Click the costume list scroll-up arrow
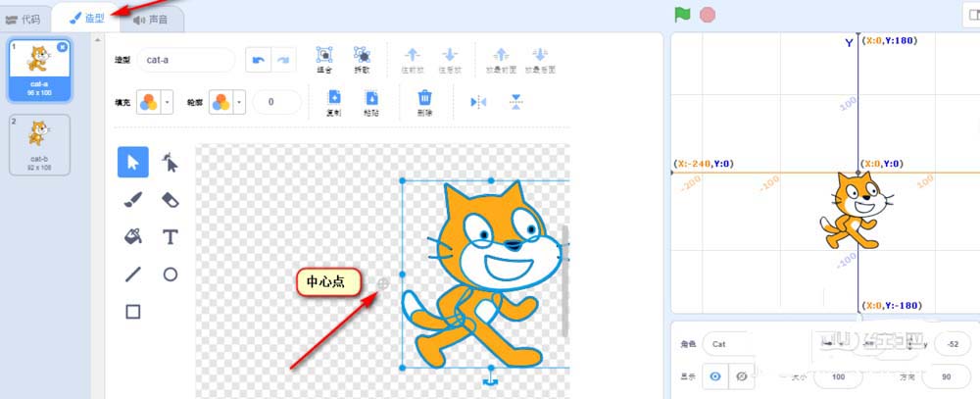Image resolution: width=980 pixels, height=399 pixels. pos(96,39)
